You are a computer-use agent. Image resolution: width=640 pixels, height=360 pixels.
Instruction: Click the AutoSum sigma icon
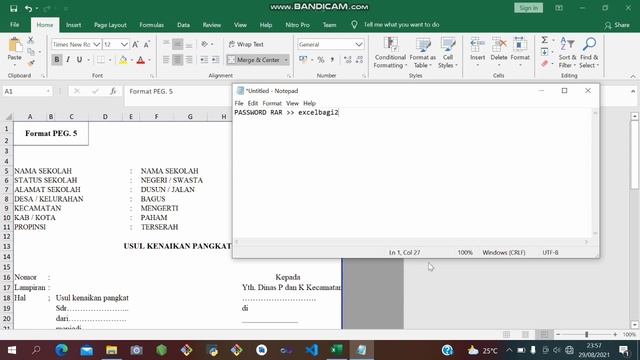[x=544, y=40]
